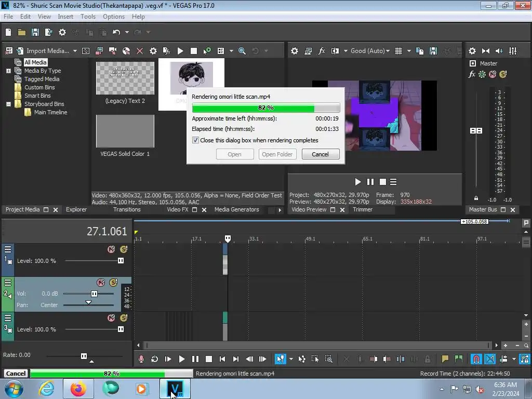The image size is (532, 399).
Task: Adjust the Master volume fader
Action: (x=476, y=130)
